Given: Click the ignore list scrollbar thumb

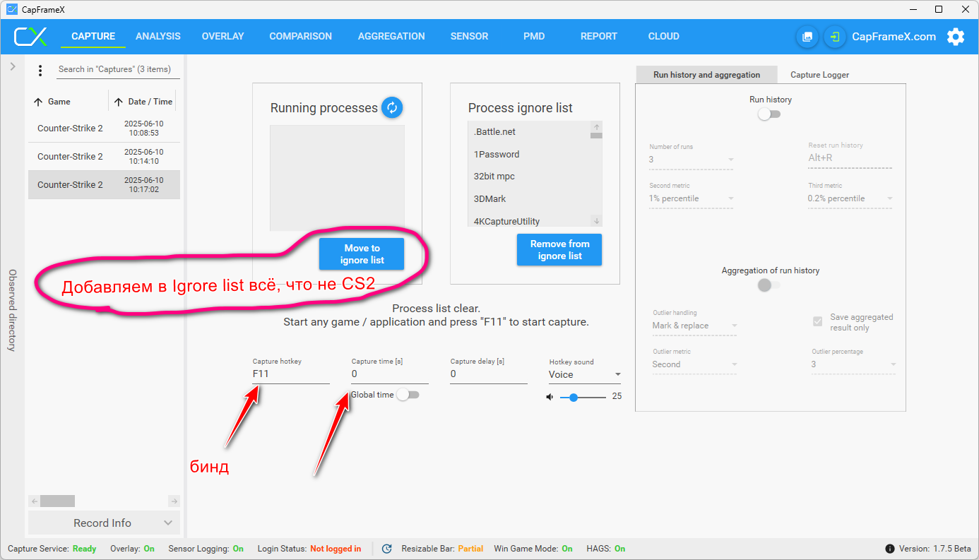Looking at the screenshot, I should [x=596, y=135].
